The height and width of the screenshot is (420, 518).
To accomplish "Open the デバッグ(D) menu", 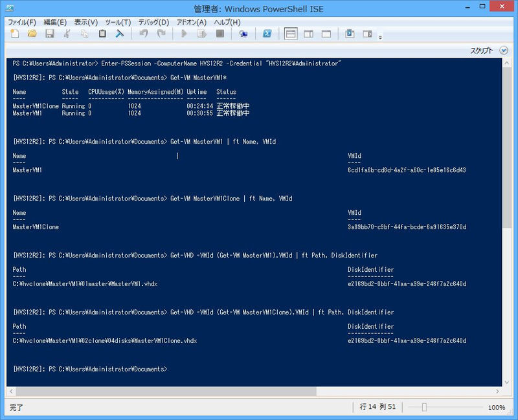I will 153,22.
